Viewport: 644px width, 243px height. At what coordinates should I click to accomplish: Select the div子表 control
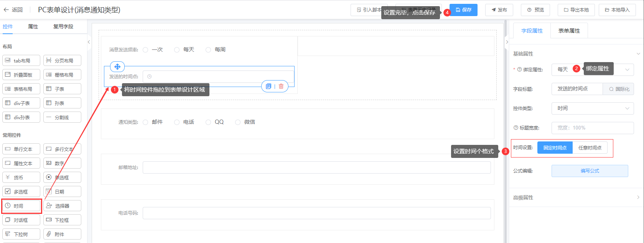tap(21, 103)
